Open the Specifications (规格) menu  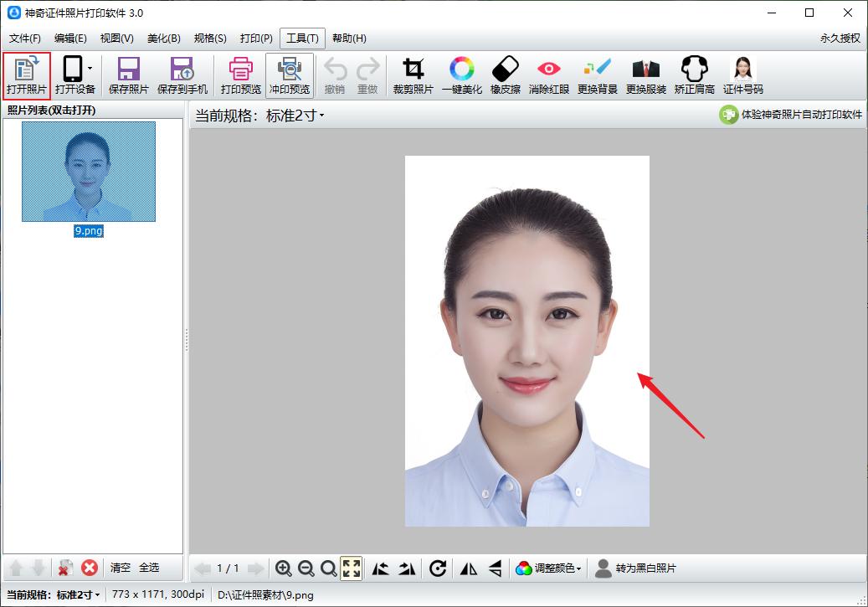click(210, 39)
